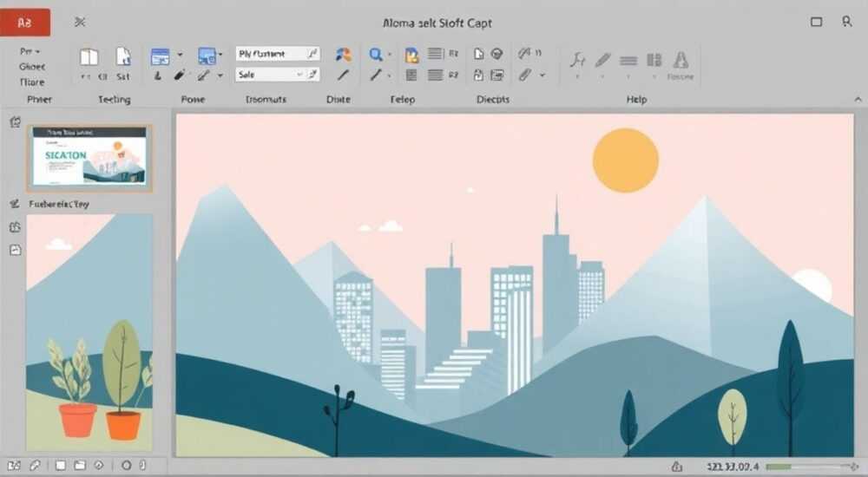Image resolution: width=868 pixels, height=477 pixels.
Task: Click the Gloec ribbon entry
Action: click(32, 67)
